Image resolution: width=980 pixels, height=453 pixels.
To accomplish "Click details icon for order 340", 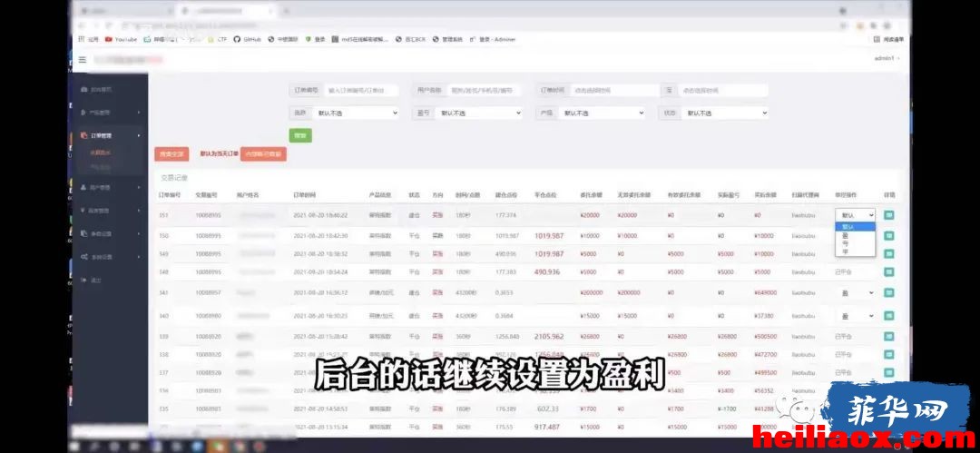I will [888, 316].
